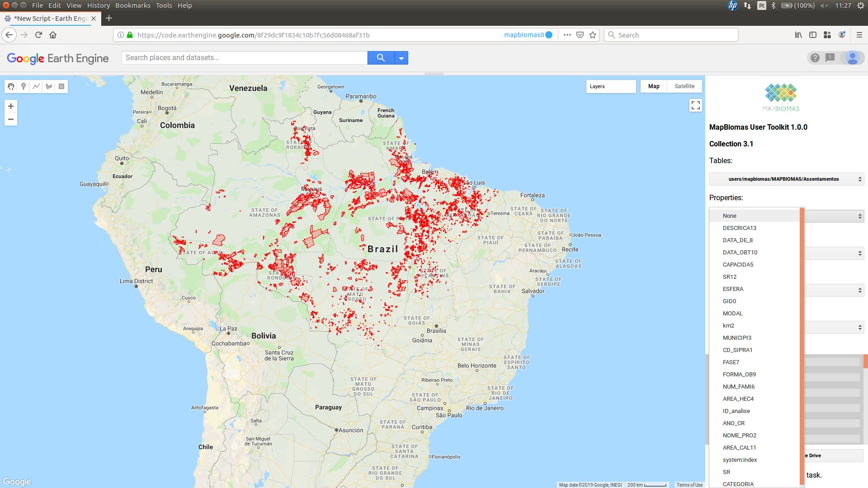Switch base layer to Map view
Viewport: 868px width, 488px height.
click(654, 86)
